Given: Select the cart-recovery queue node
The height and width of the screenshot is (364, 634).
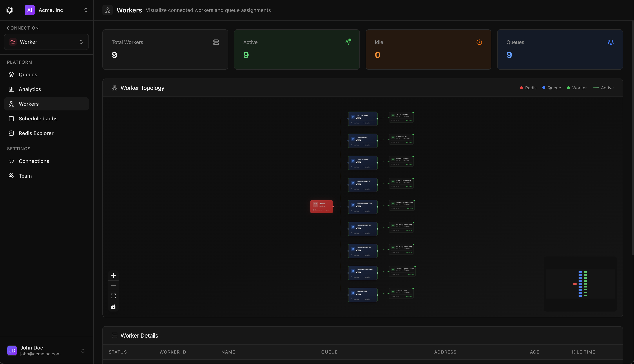Looking at the screenshot, I should [x=362, y=119].
